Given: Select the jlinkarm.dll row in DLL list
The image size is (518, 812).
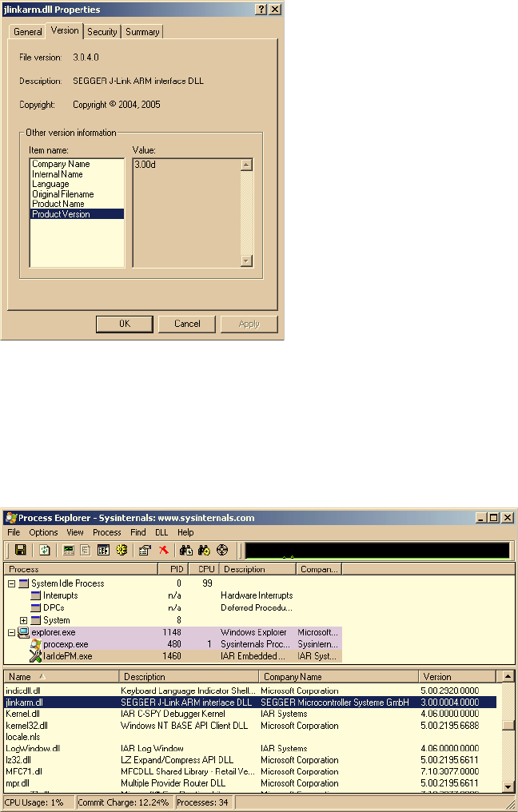Looking at the screenshot, I should tap(250, 703).
